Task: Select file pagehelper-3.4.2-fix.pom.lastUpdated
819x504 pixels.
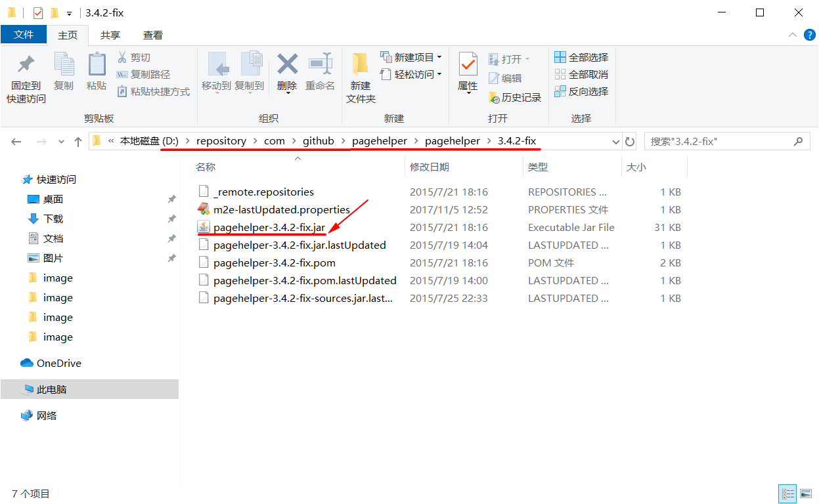Action: coord(297,280)
